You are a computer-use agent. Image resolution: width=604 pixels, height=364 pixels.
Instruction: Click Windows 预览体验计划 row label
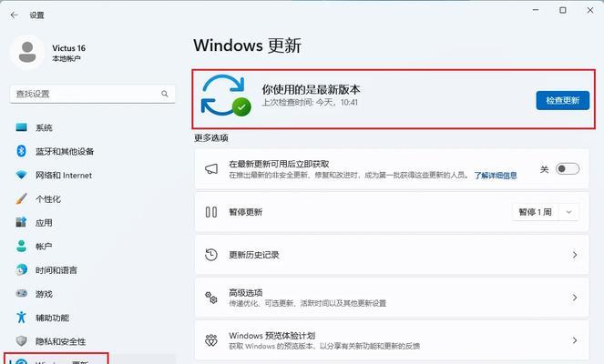click(x=272, y=335)
